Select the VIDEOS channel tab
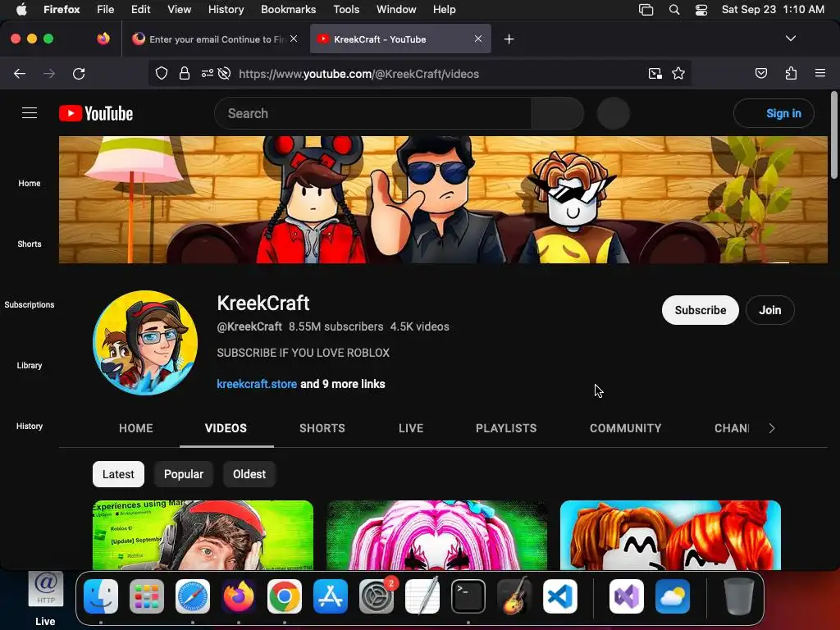This screenshot has height=630, width=840. 226,428
